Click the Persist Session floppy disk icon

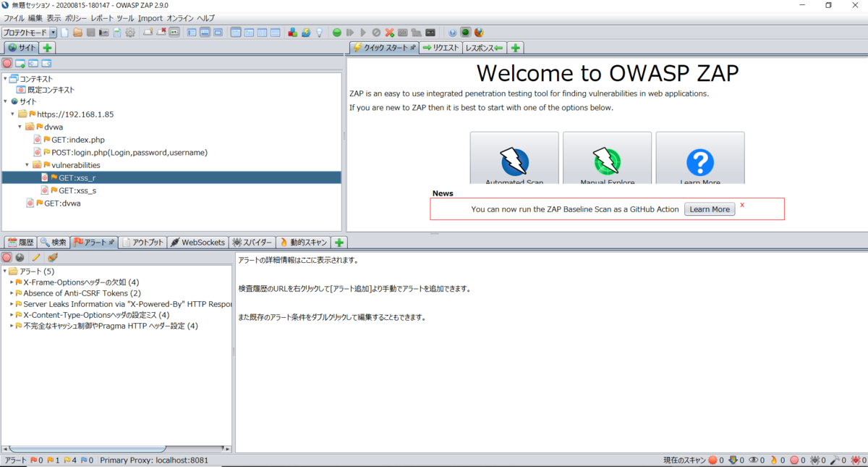coord(90,33)
